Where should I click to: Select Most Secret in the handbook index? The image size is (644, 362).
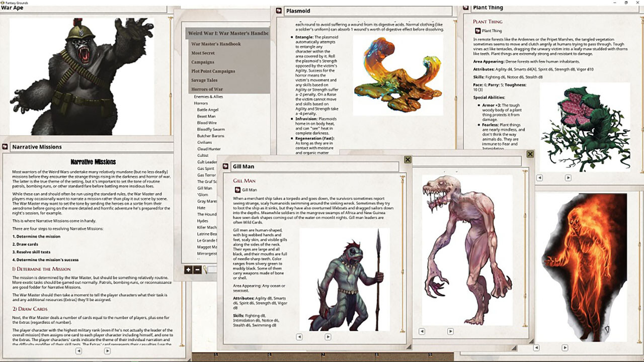click(x=203, y=53)
